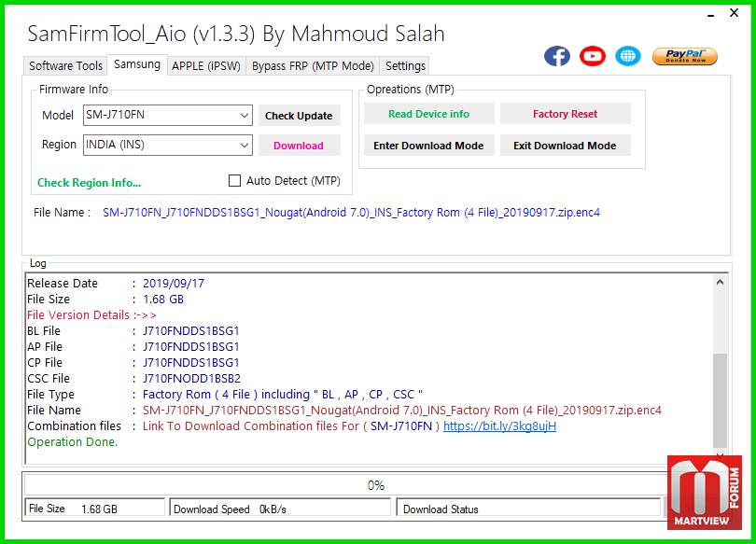Open Check Region Info link
756x544 pixels.
pyautogui.click(x=90, y=183)
